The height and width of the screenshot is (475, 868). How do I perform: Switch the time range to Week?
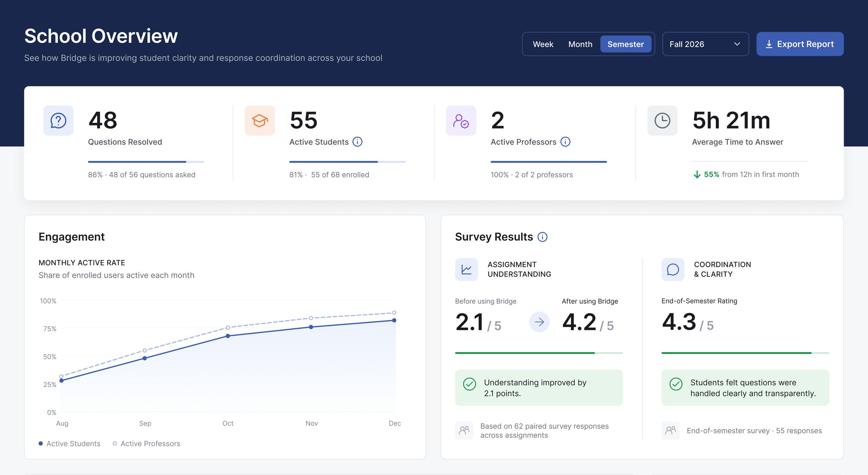tap(543, 44)
